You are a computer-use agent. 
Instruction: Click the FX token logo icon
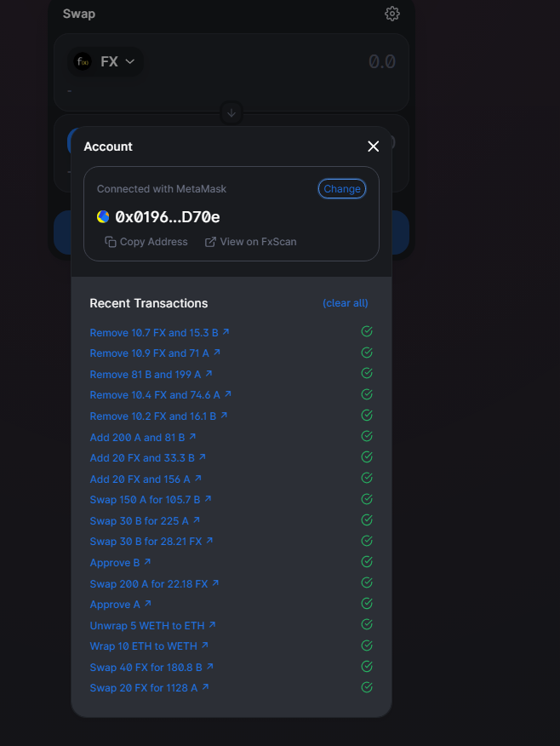[x=83, y=61]
